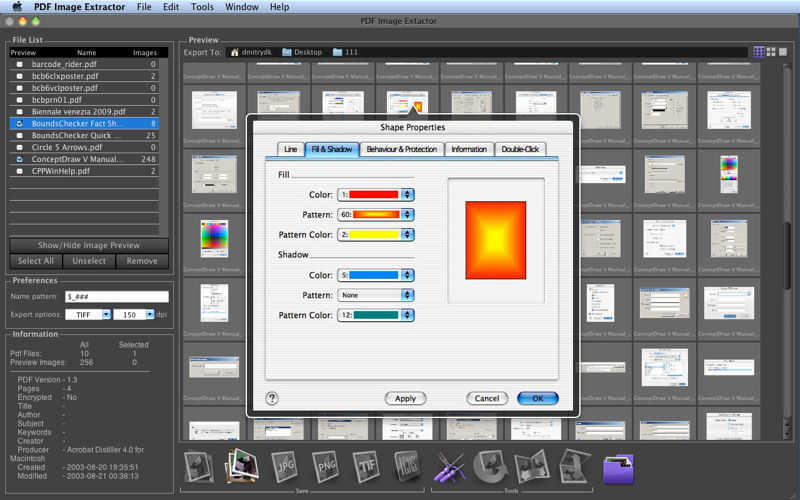This screenshot has height=500, width=800.
Task: Toggle preview checkbox for bcb6clxposter.pdf
Action: tap(19, 76)
